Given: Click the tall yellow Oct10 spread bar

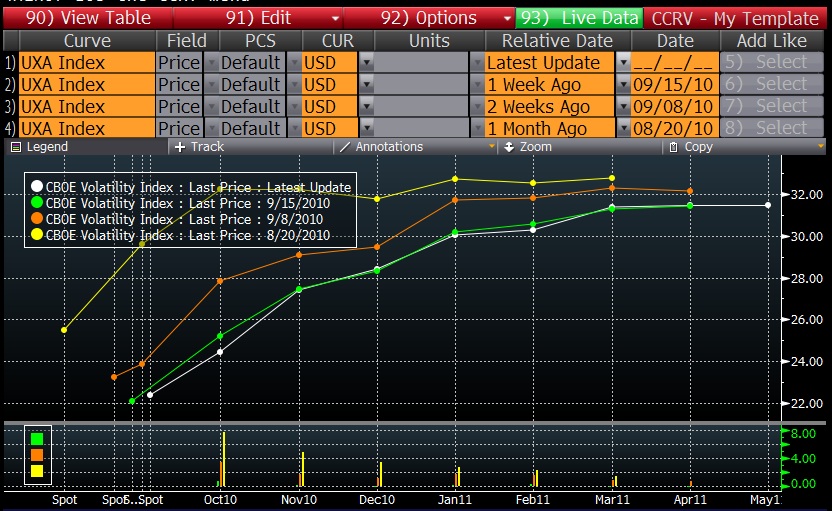Looking at the screenshot, I should (224, 459).
